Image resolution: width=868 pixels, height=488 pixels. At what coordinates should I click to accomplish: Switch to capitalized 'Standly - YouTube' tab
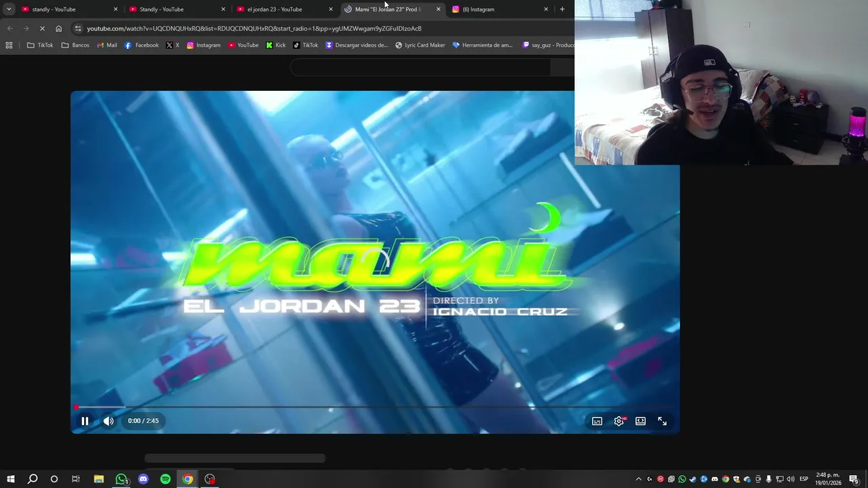pyautogui.click(x=175, y=9)
